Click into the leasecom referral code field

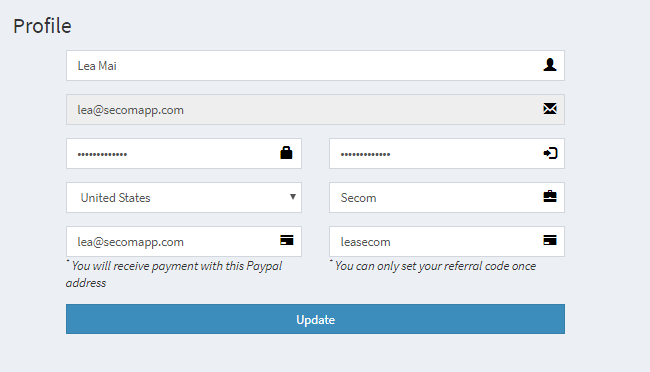[447, 241]
